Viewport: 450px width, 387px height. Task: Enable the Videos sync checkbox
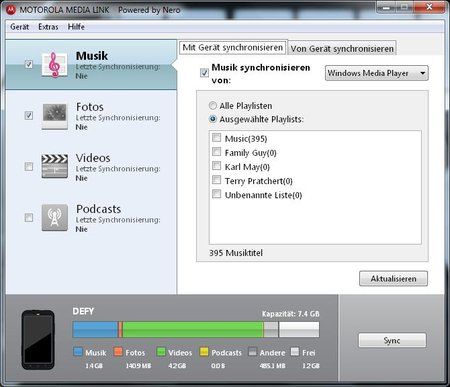tap(29, 166)
